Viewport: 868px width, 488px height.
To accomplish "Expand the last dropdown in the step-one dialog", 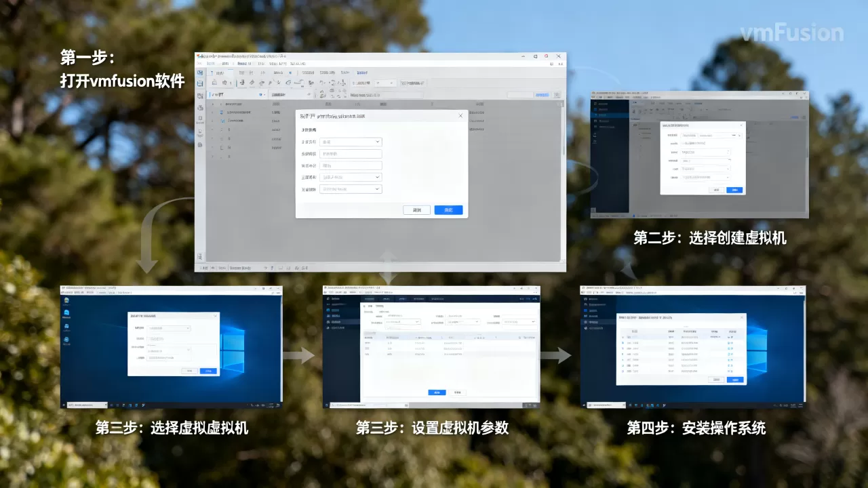I will (x=351, y=189).
